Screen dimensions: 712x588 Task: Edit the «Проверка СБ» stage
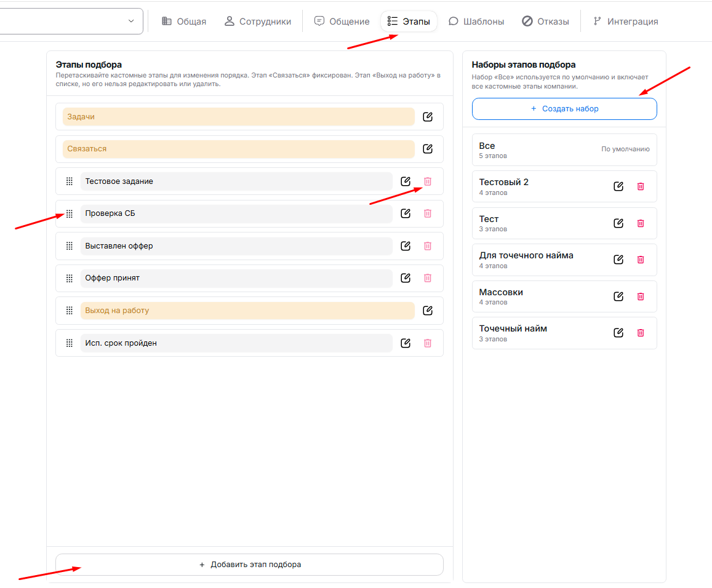[406, 213]
